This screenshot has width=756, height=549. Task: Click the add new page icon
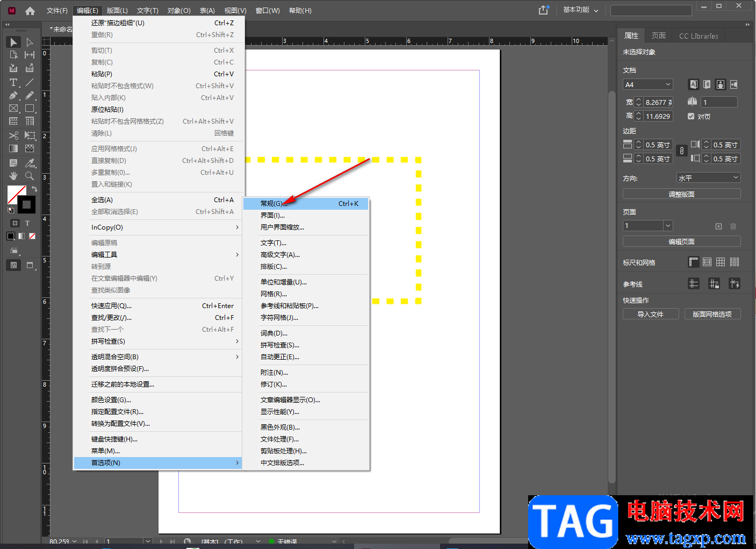pyautogui.click(x=718, y=226)
